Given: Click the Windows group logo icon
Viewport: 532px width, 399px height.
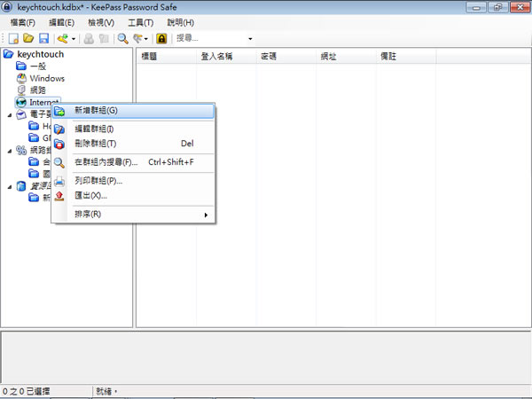Looking at the screenshot, I should coord(21,78).
